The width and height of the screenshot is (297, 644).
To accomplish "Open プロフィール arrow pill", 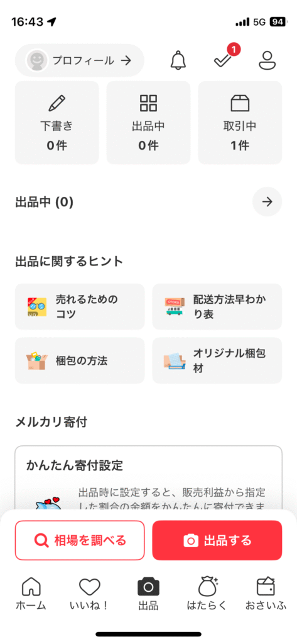I will click(x=80, y=60).
